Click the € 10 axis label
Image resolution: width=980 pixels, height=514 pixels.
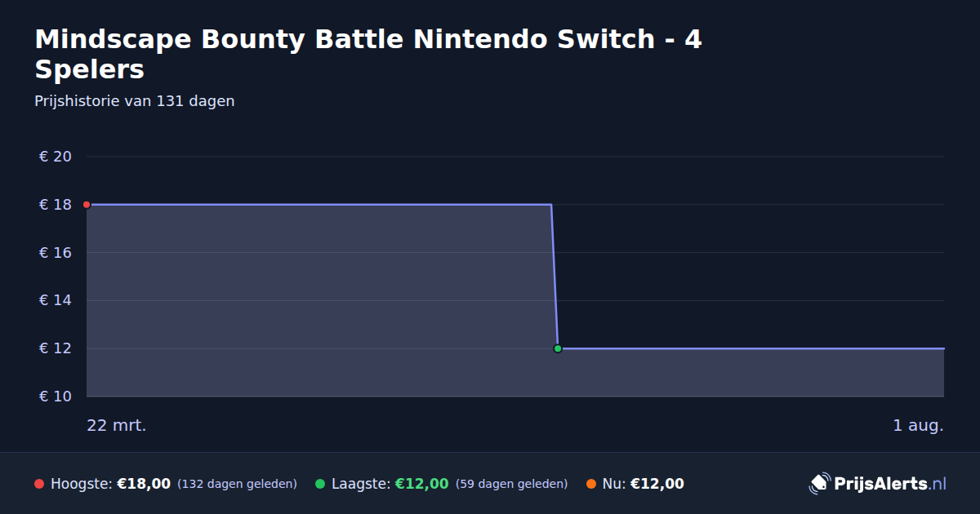pos(56,397)
